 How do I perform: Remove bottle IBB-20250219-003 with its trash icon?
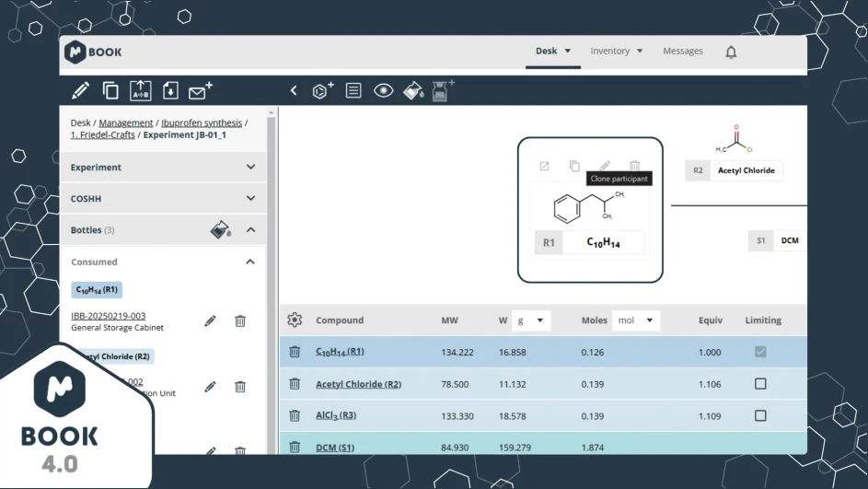point(240,320)
